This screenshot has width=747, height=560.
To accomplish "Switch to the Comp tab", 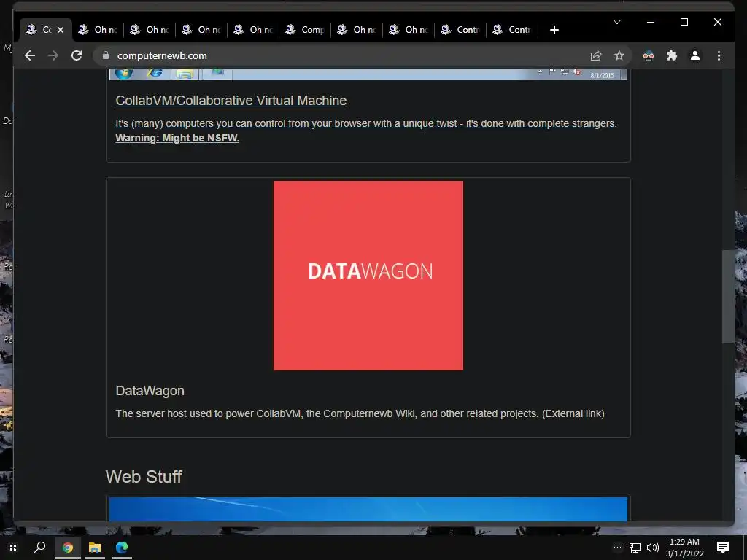I will [305, 30].
